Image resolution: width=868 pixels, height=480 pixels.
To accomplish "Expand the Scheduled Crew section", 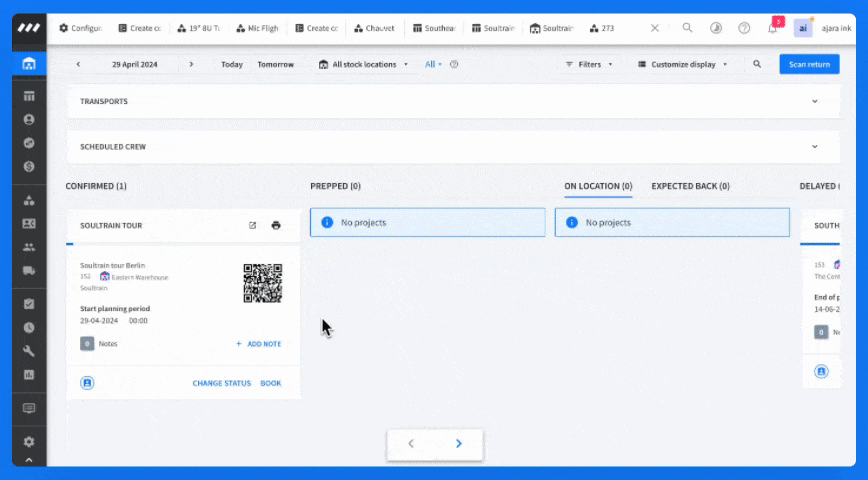I will pyautogui.click(x=815, y=147).
